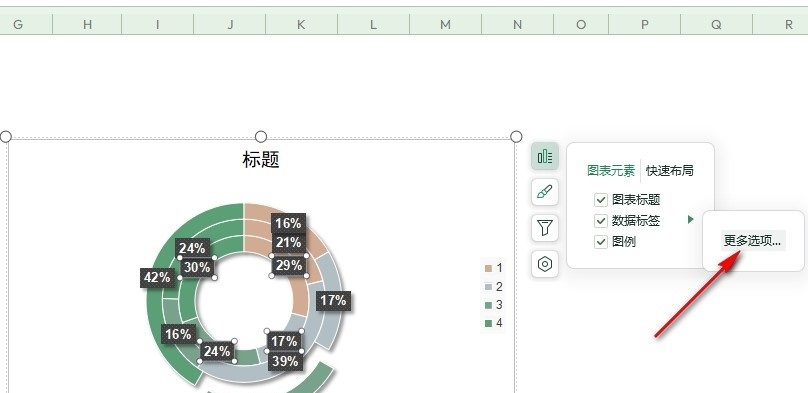808x393 pixels.
Task: Switch to the 快速布局 tab
Action: [x=669, y=170]
